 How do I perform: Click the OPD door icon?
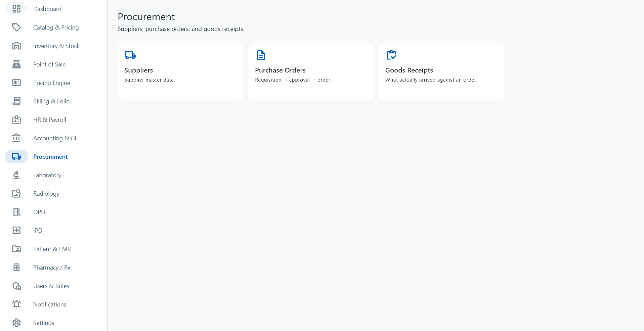click(x=16, y=212)
